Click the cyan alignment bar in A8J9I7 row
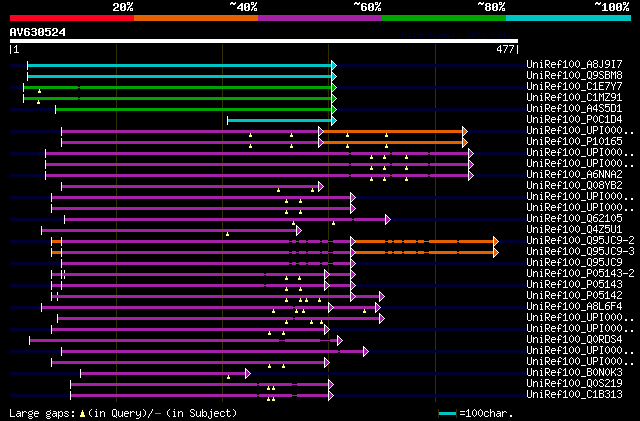Screen dimensions: 640x421 tap(180, 65)
